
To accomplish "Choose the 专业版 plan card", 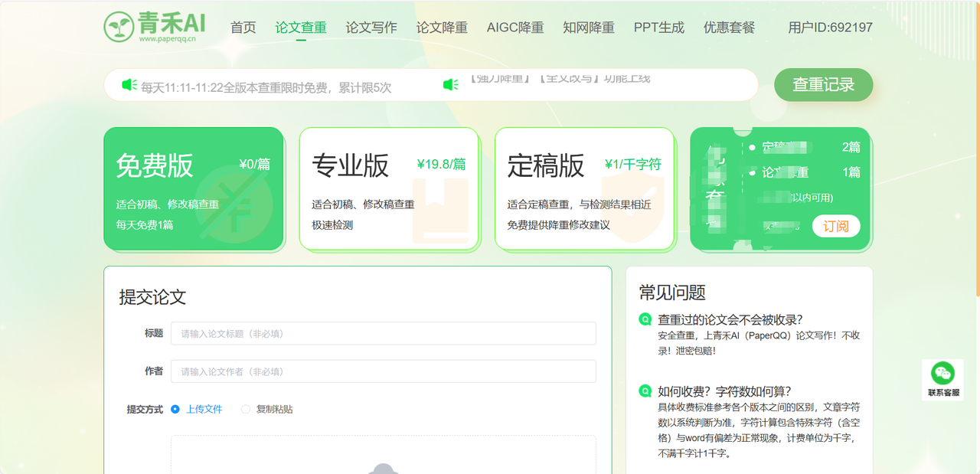I will pos(389,188).
